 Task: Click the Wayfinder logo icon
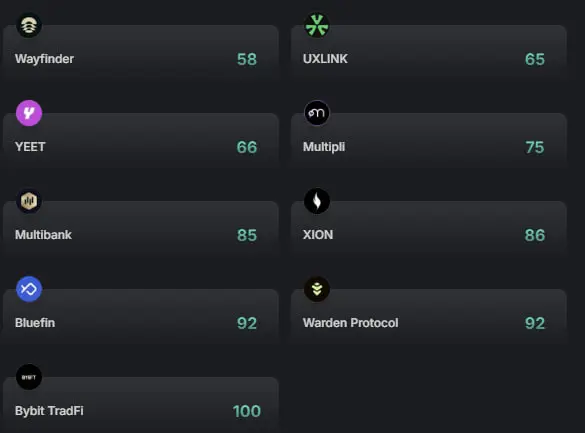pyautogui.click(x=29, y=25)
